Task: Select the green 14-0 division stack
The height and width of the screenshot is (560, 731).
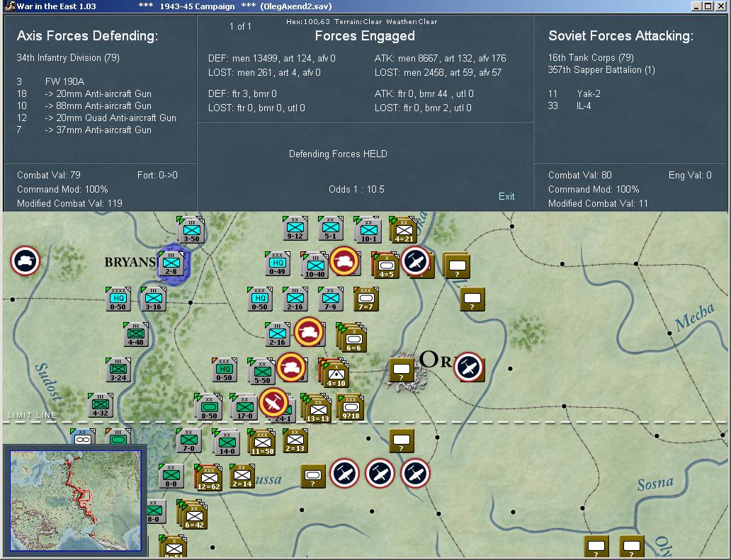Action: [x=226, y=442]
